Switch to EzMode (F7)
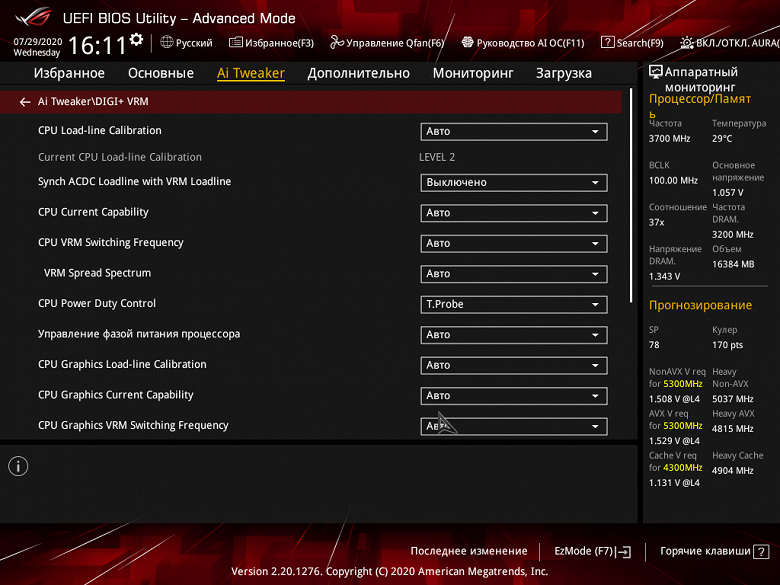The width and height of the screenshot is (780, 585). [592, 551]
